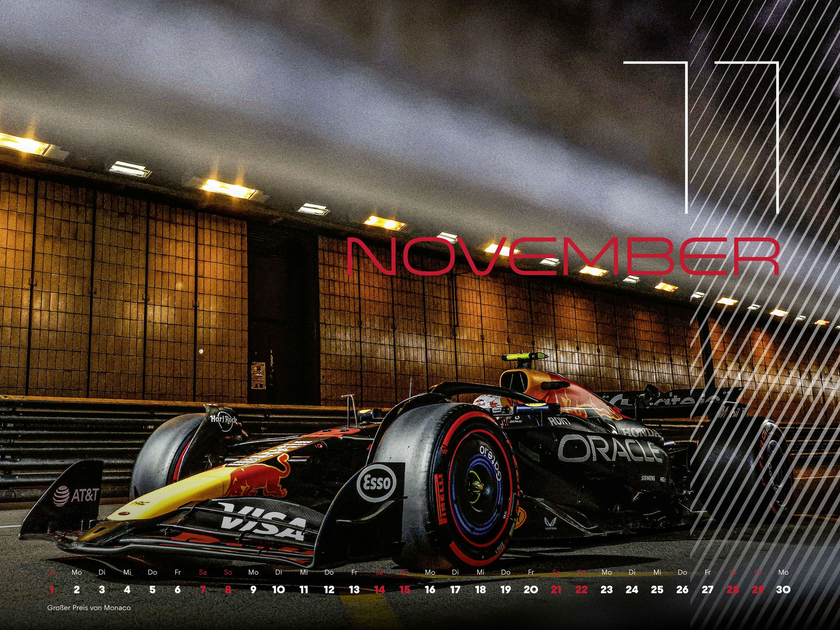The width and height of the screenshot is (840, 630).
Task: Click date 9 in the calendar strip
Action: [x=253, y=590]
